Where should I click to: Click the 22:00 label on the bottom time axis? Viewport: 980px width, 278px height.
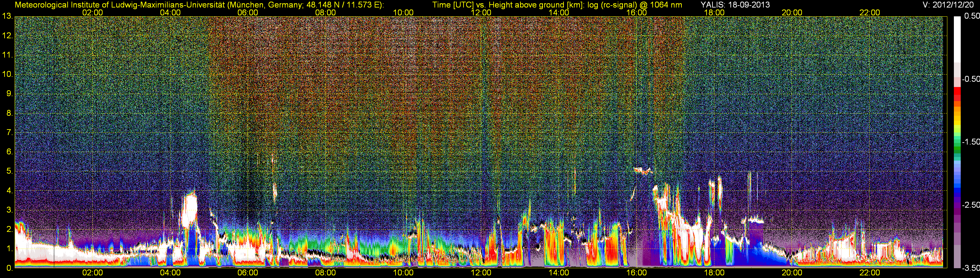pyautogui.click(x=870, y=273)
